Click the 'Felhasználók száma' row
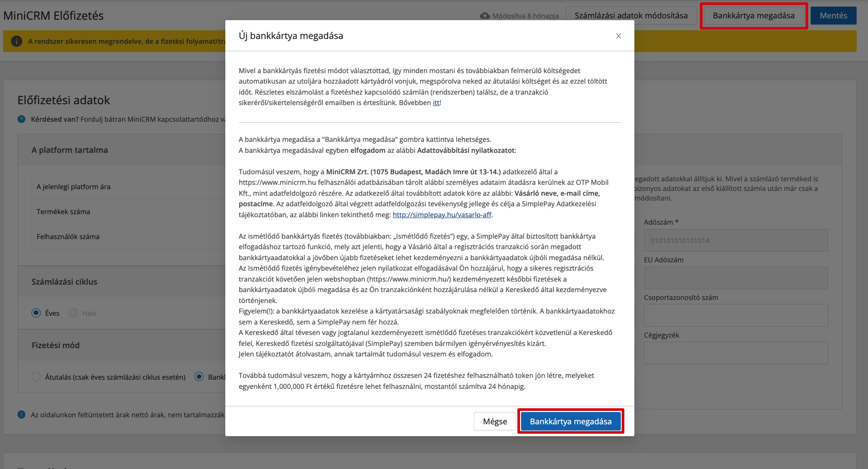 point(129,236)
